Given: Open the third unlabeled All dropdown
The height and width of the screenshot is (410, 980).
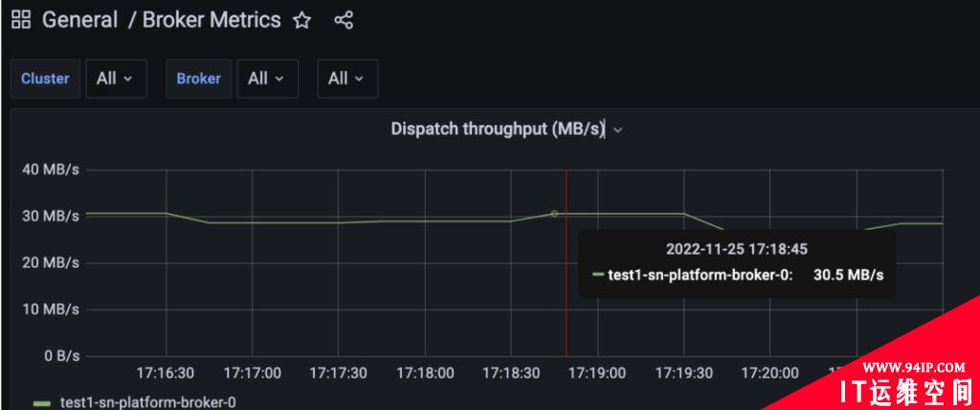Looking at the screenshot, I should tap(347, 79).
